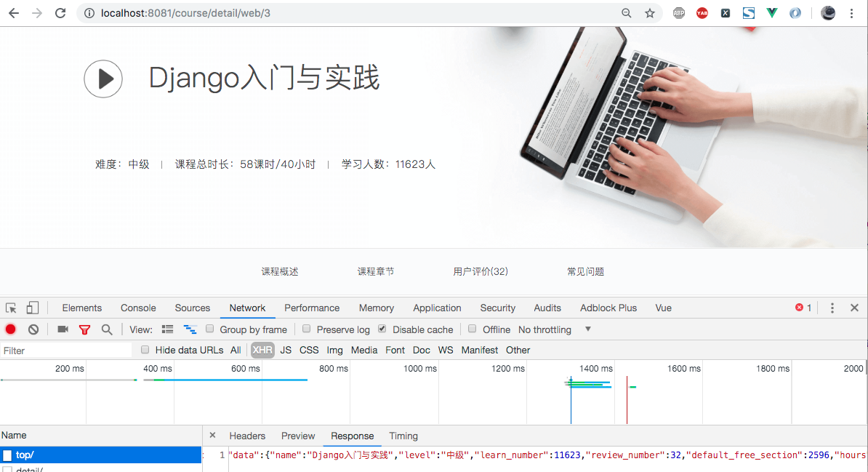868x472 pixels.
Task: Show the request Timing tab
Action: (403, 436)
